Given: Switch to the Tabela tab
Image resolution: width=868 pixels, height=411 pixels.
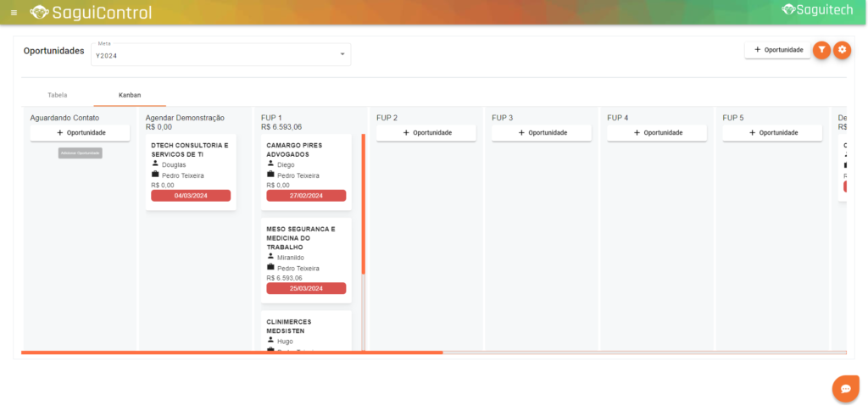Looking at the screenshot, I should coord(58,95).
